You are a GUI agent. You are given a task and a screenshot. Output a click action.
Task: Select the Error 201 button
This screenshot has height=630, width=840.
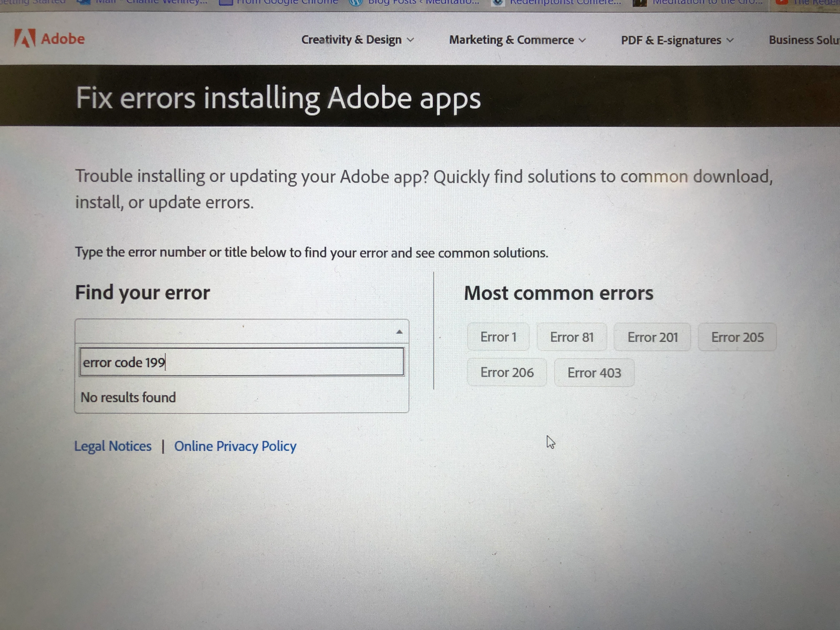(652, 337)
